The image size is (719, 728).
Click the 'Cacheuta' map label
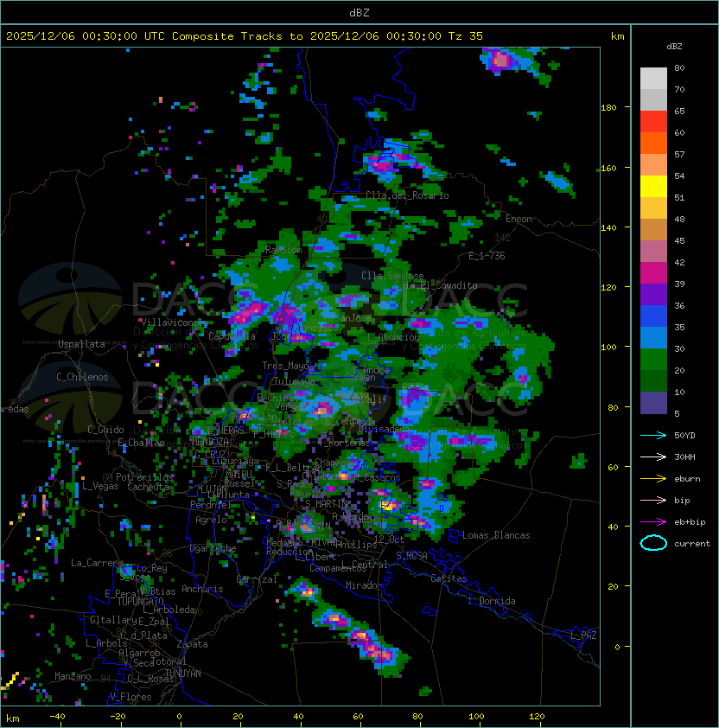148,487
